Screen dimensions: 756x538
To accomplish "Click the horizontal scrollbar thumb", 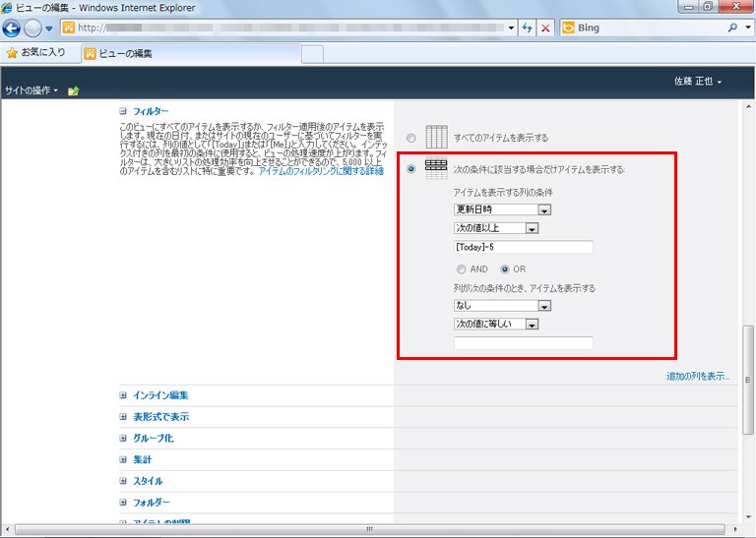I will click(x=370, y=529).
